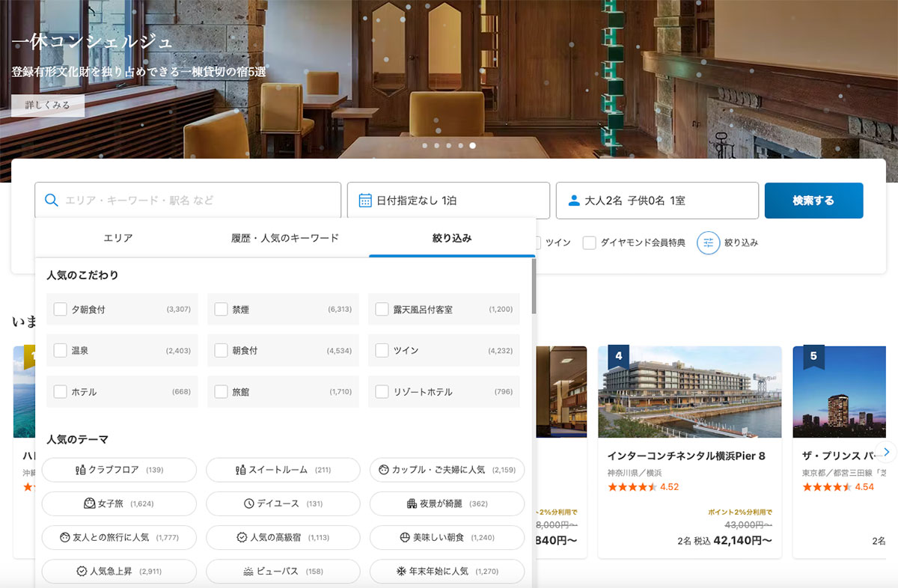
Task: Click the 美味しい朝食 plate icon
Action: (405, 537)
